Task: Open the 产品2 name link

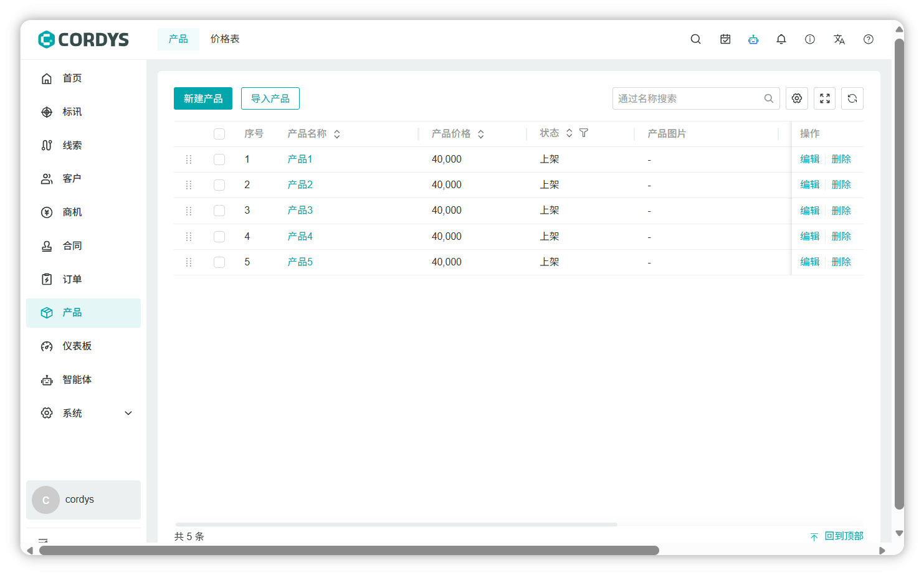Action: pos(300,185)
